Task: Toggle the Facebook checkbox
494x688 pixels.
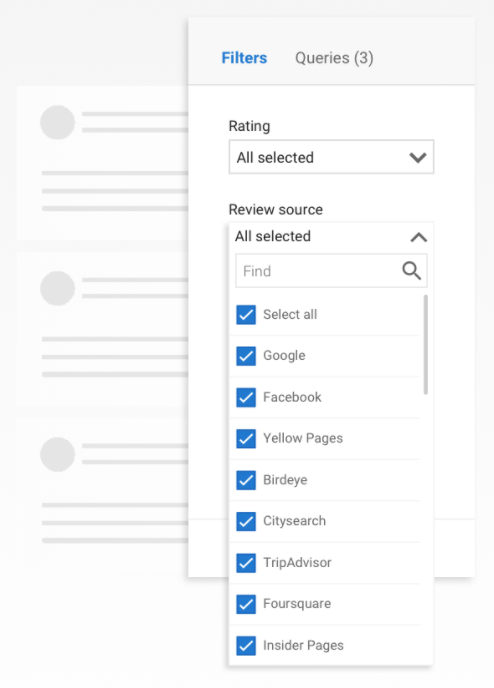Action: [x=246, y=397]
